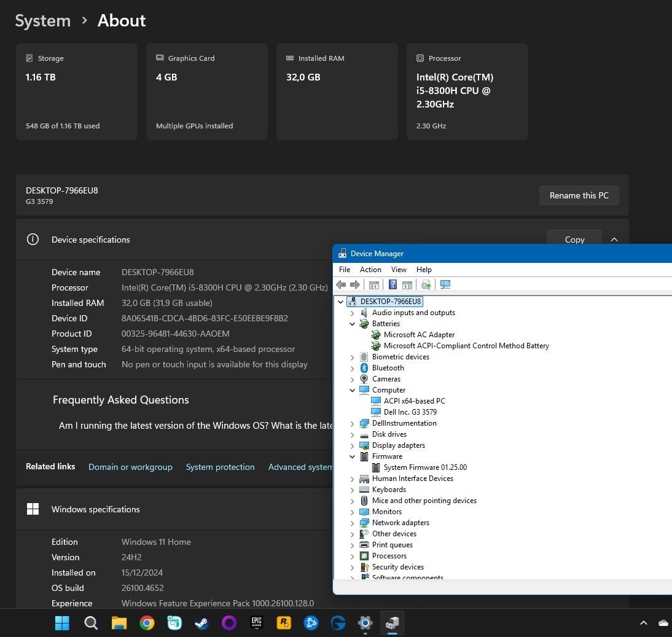Copy the device specifications

coord(574,238)
